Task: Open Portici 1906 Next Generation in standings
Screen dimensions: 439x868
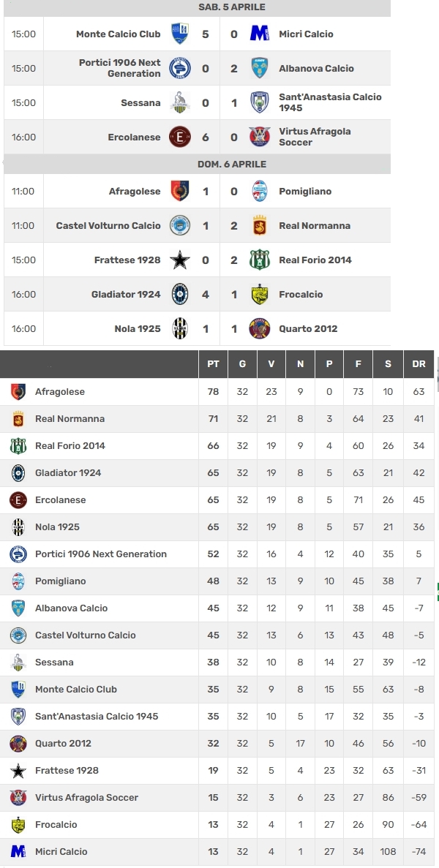Action: click(101, 554)
